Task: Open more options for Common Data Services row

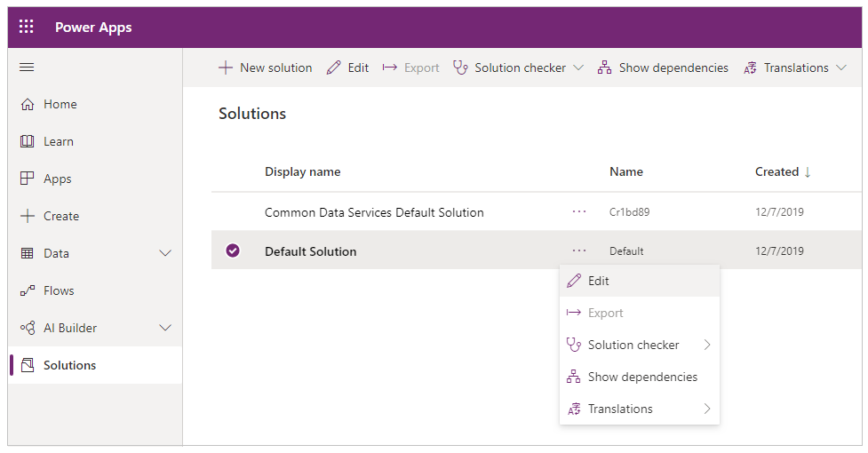Action: [579, 211]
